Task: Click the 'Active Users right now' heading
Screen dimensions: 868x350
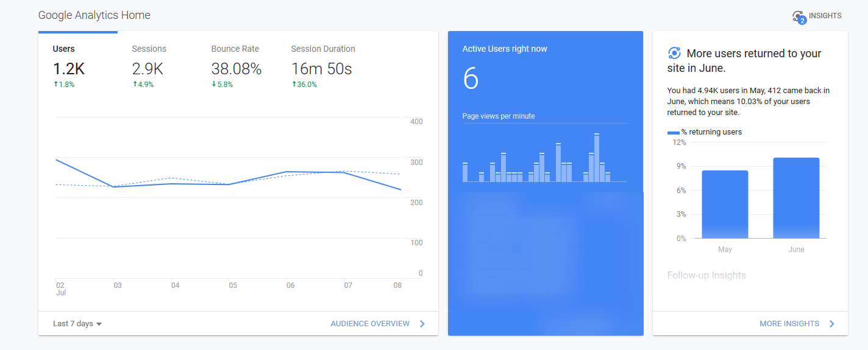Action: tap(505, 49)
